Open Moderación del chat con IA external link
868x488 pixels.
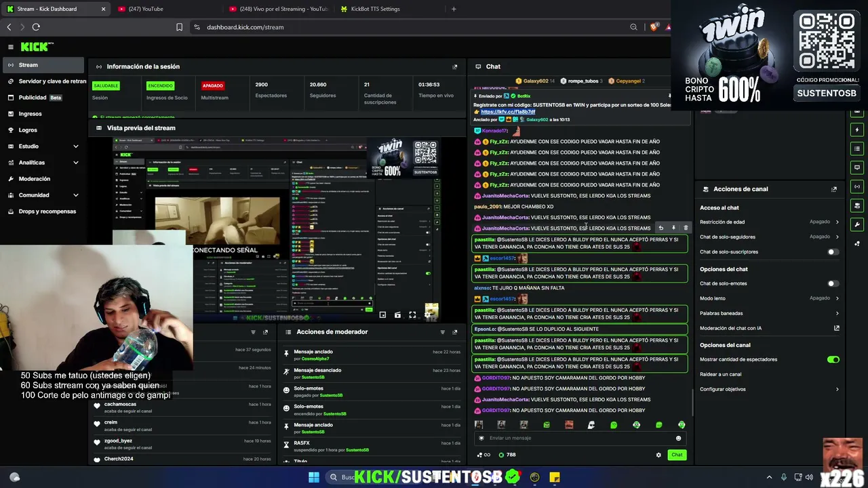(837, 328)
